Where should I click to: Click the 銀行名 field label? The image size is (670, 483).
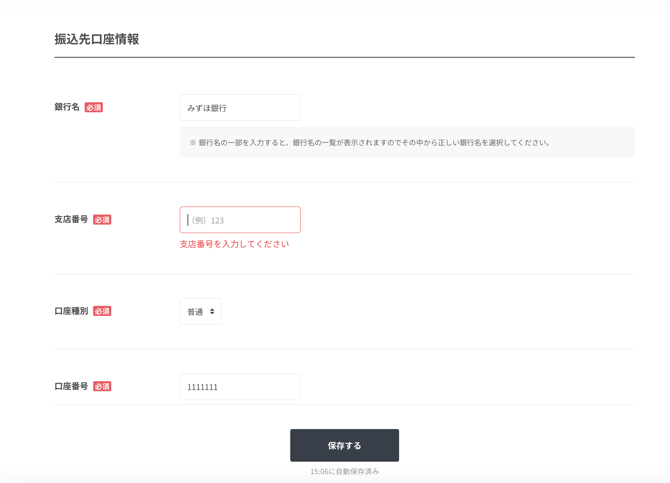coord(67,107)
